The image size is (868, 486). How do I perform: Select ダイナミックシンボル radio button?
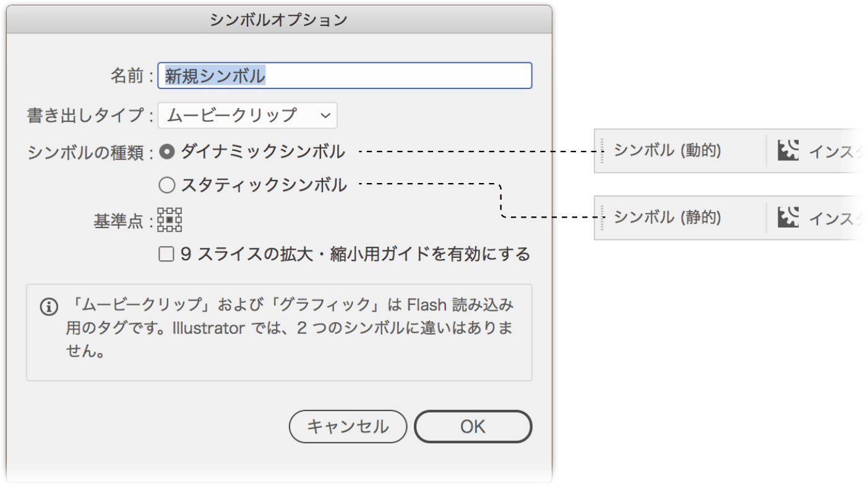pos(167,150)
